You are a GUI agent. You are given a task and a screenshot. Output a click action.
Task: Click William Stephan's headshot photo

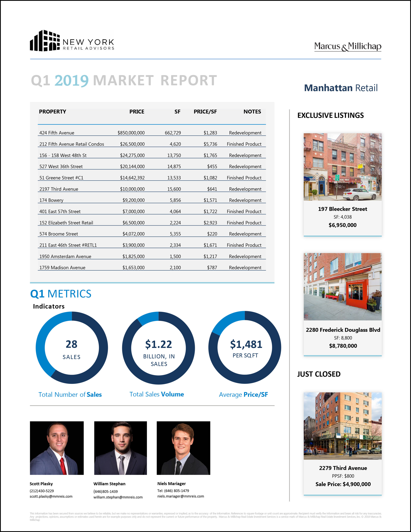(120, 448)
